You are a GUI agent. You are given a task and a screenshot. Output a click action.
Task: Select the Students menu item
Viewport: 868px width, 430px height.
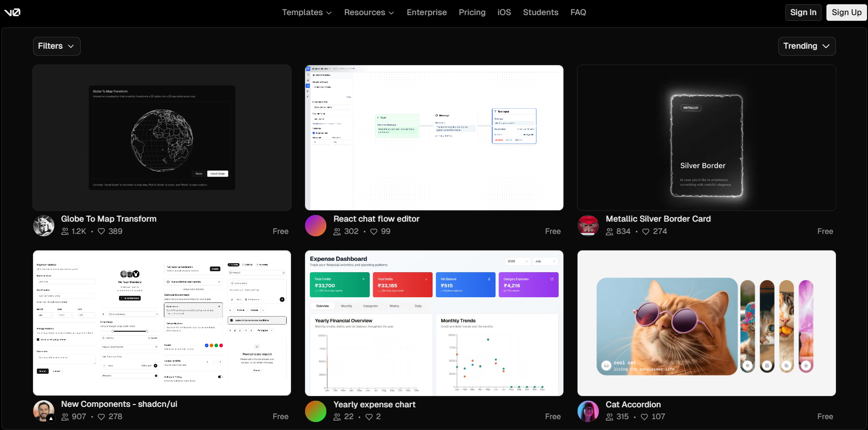pyautogui.click(x=540, y=12)
